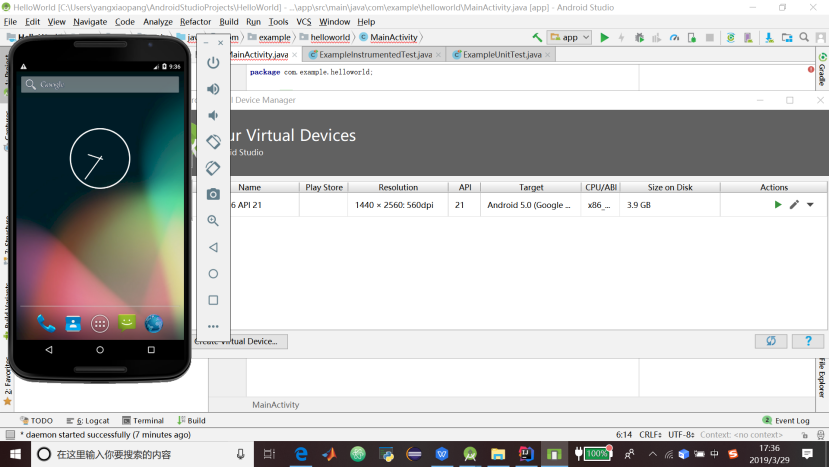Click the green Run app button
Screen dimensions: 830x467
604,38
